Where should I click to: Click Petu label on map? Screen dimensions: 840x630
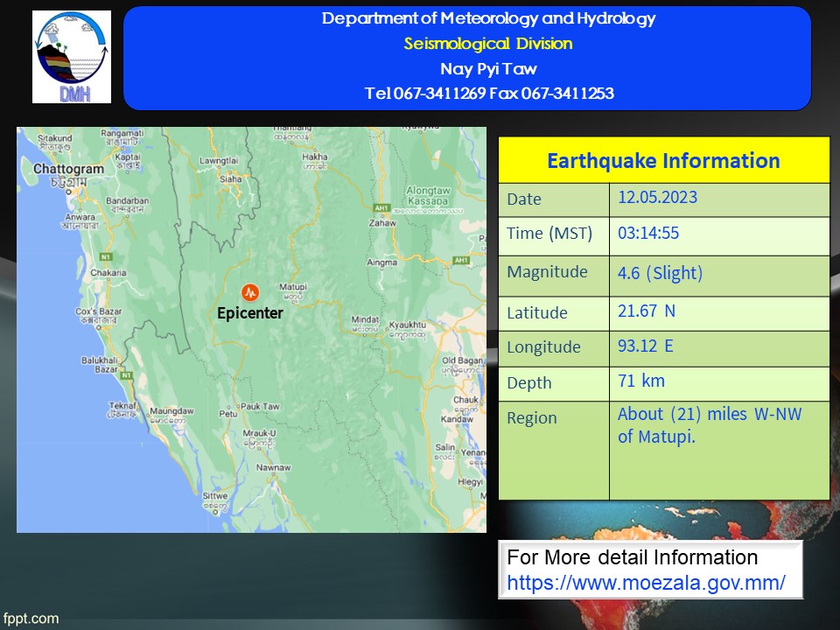(228, 414)
